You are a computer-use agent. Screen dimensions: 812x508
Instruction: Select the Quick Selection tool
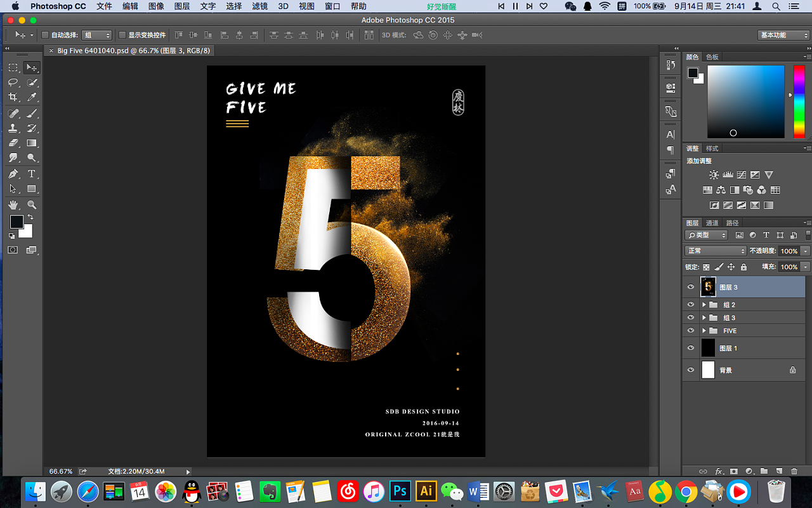[32, 83]
